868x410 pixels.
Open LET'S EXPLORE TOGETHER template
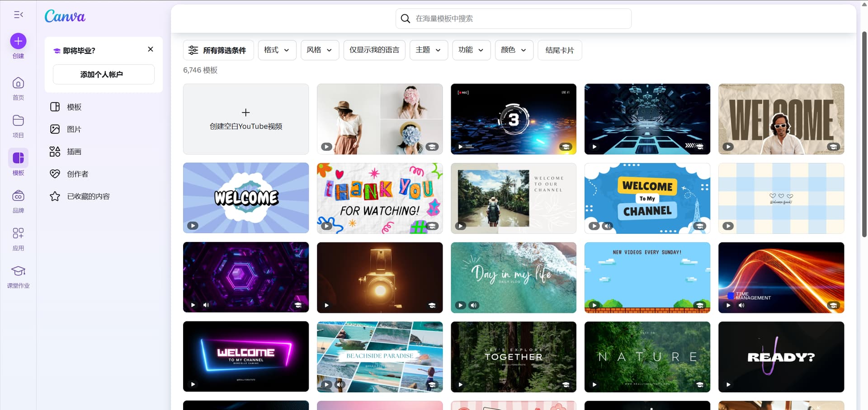514,357
